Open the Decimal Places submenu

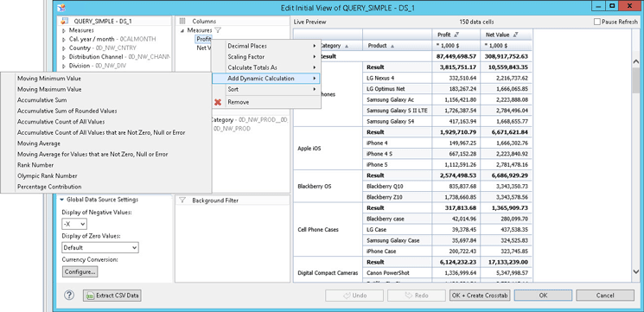point(265,46)
